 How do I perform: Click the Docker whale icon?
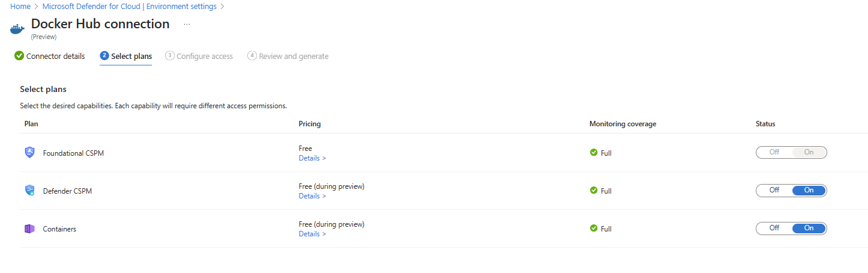pyautogui.click(x=19, y=28)
